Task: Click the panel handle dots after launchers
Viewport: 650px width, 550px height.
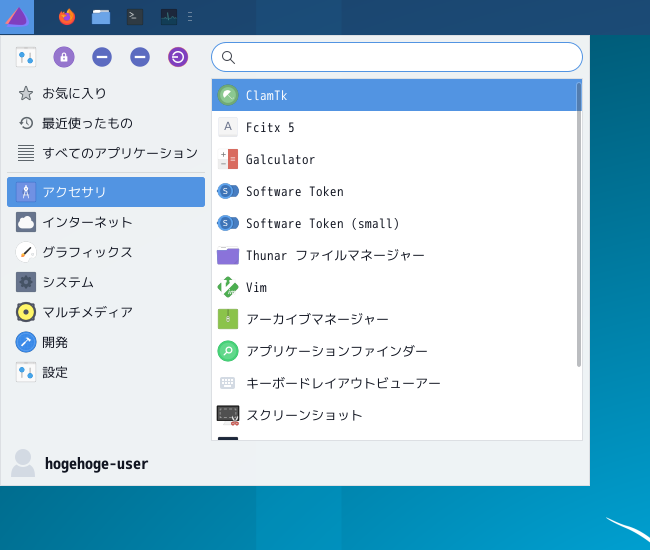Action: point(190,17)
